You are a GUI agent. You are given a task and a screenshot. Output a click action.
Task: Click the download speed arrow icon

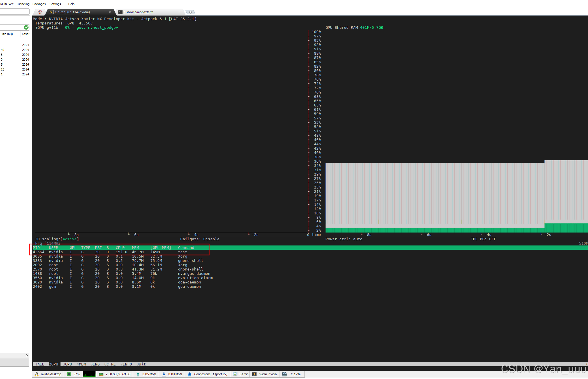tap(164, 374)
